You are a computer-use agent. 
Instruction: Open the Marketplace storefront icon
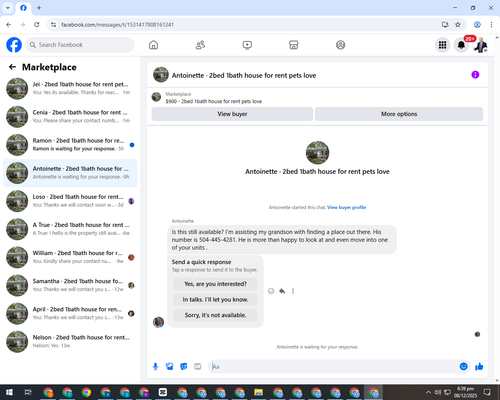(x=294, y=45)
